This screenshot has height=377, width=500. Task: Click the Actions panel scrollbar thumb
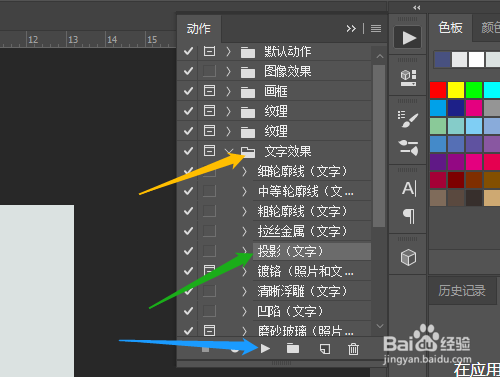pos(379,146)
